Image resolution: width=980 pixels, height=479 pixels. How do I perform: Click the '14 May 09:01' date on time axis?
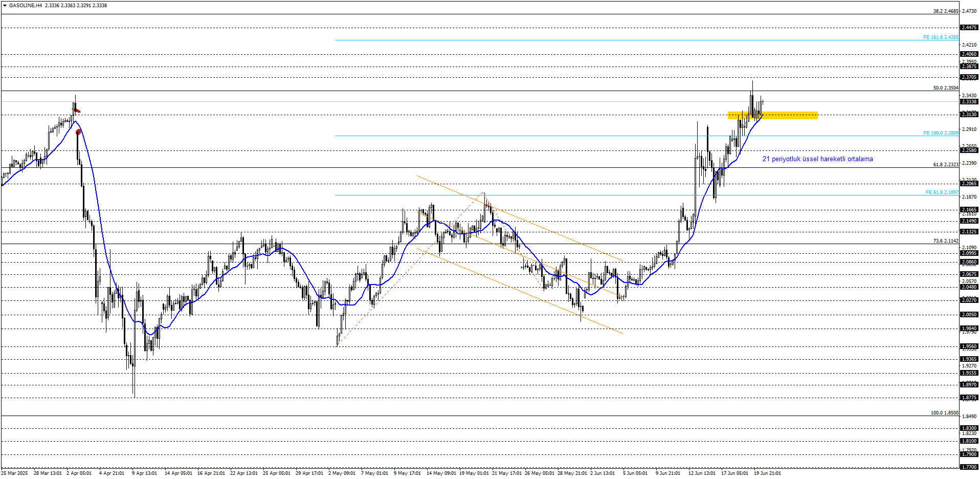tap(441, 473)
